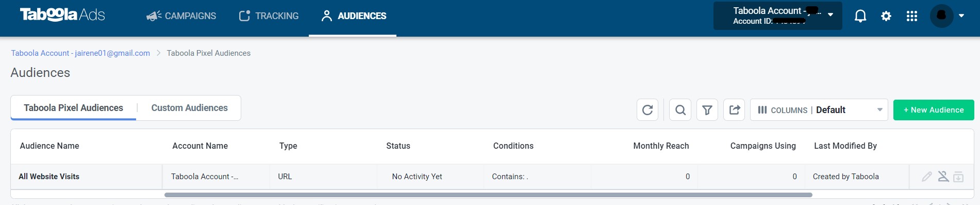
Task: Sort by Monthly Reach column header
Action: 661,146
